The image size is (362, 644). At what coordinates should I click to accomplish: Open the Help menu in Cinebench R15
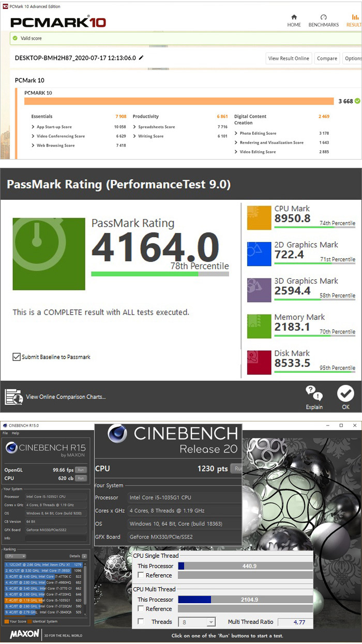click(x=16, y=433)
